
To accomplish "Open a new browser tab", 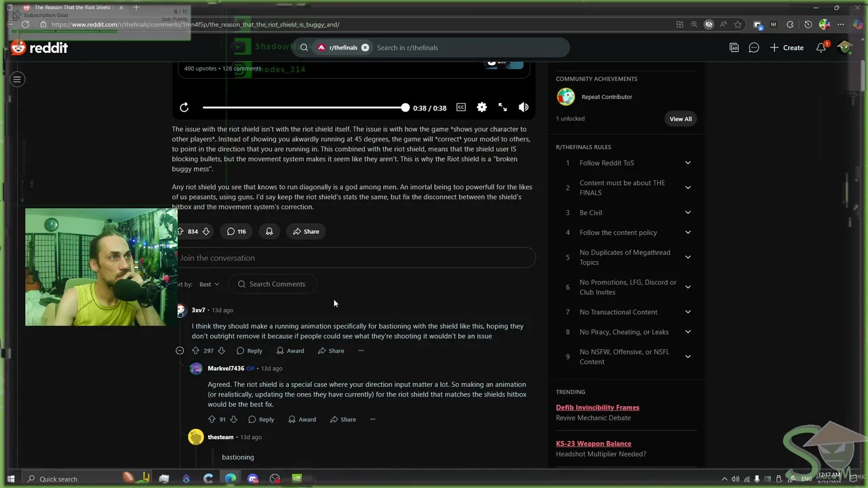I will tap(136, 7).
